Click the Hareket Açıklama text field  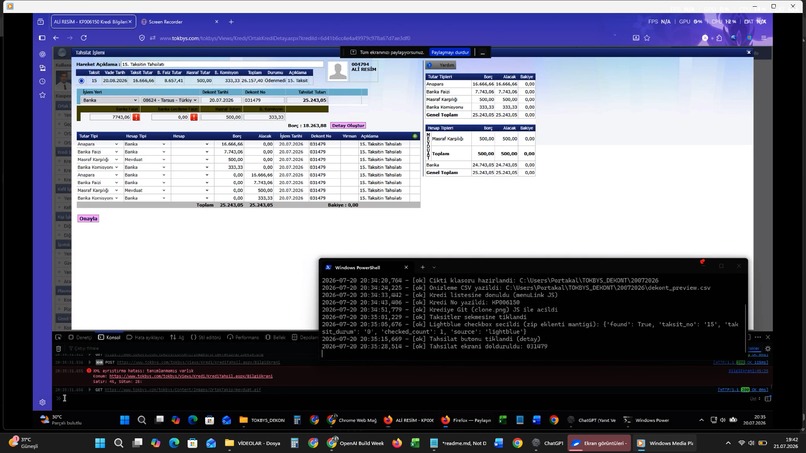(222, 64)
